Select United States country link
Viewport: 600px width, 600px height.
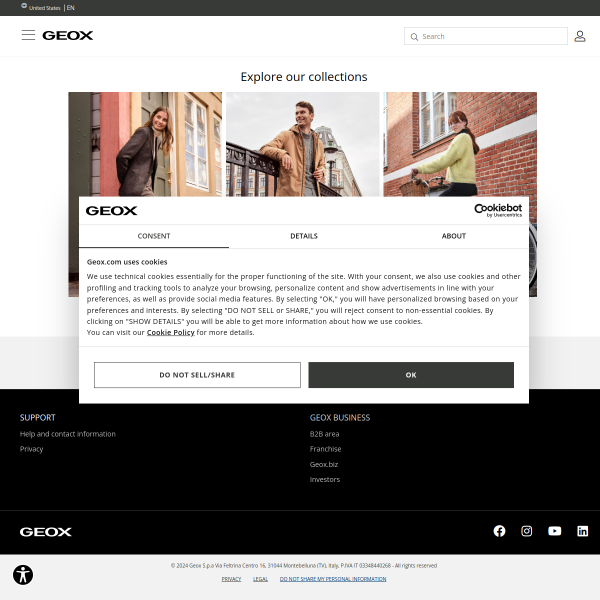click(44, 8)
